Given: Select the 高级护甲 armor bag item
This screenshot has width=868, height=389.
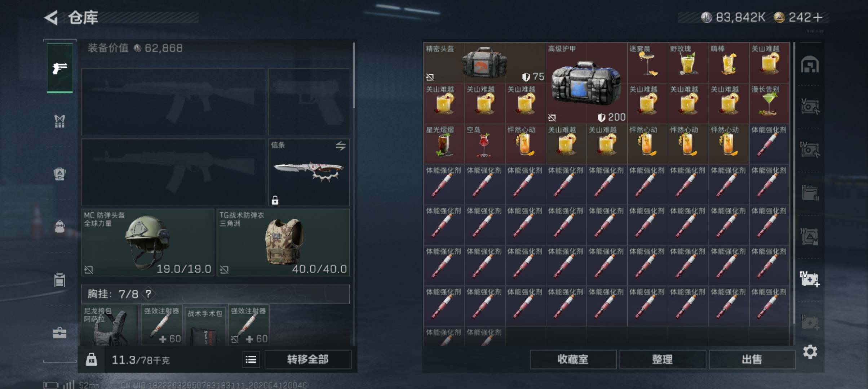Looking at the screenshot, I should click(x=586, y=84).
